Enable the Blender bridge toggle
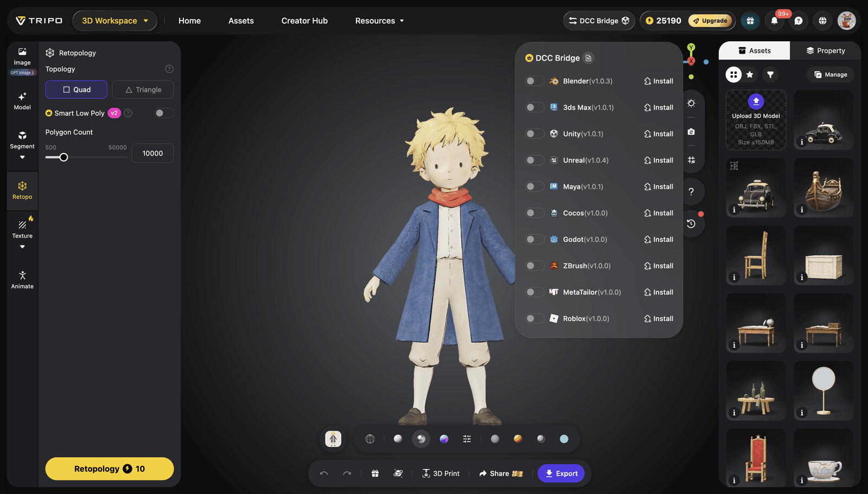The width and height of the screenshot is (868, 494). (x=535, y=81)
